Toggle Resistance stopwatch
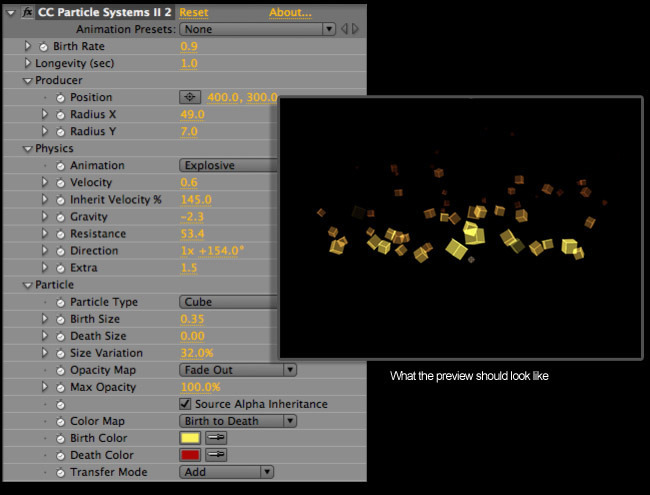 60,234
